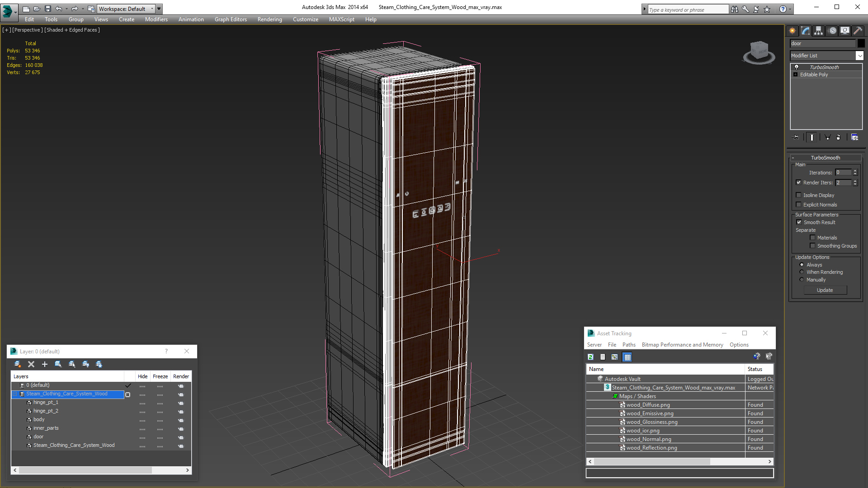Image resolution: width=868 pixels, height=488 pixels.
Task: Uncheck Smooth Result checkbox
Action: pos(799,222)
